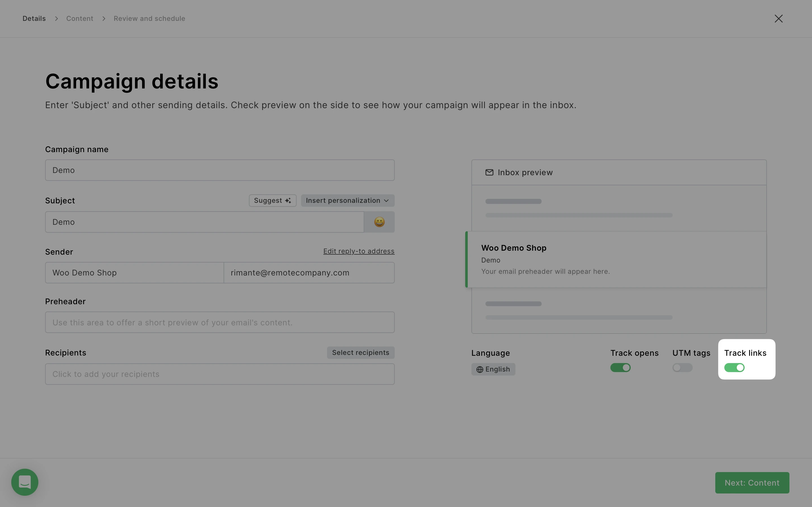Image resolution: width=812 pixels, height=507 pixels.
Task: Open the Select recipients picker
Action: point(360,352)
